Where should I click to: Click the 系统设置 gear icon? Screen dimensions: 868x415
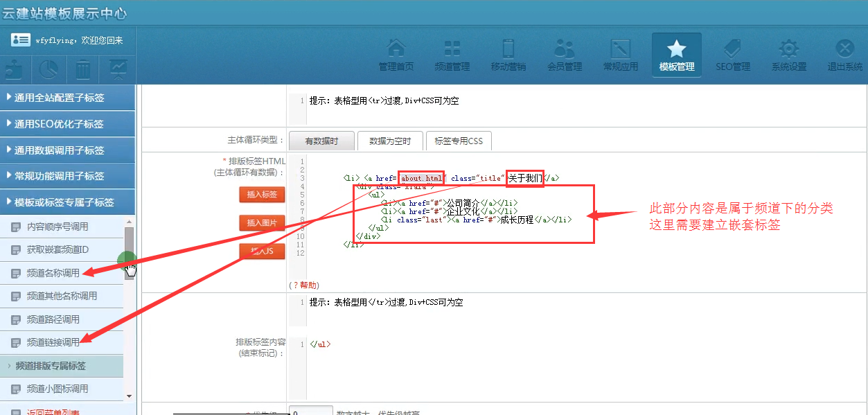coord(788,55)
